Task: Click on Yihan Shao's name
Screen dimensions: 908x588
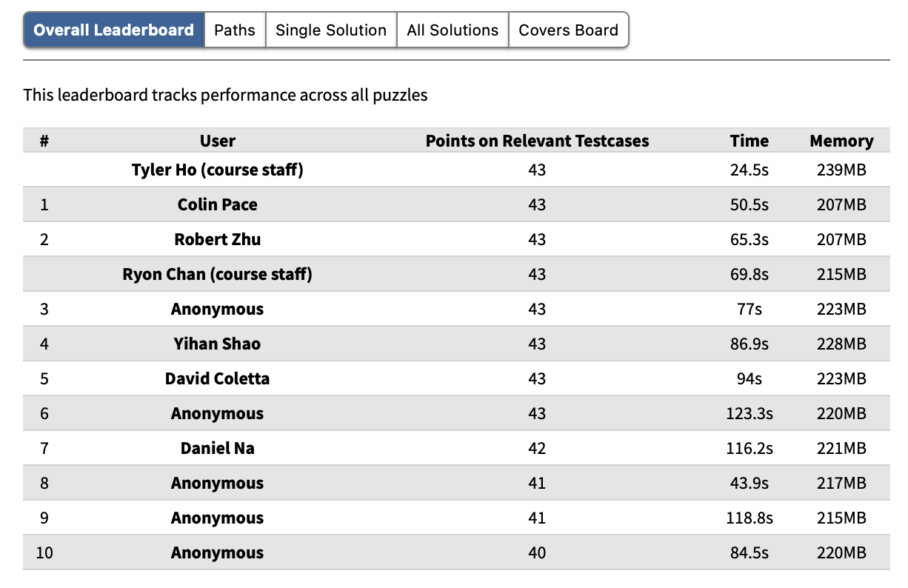Action: pyautogui.click(x=218, y=344)
